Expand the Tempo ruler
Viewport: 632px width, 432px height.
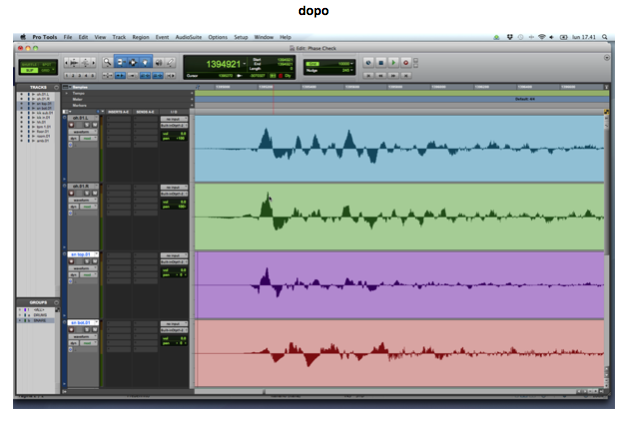[67, 93]
